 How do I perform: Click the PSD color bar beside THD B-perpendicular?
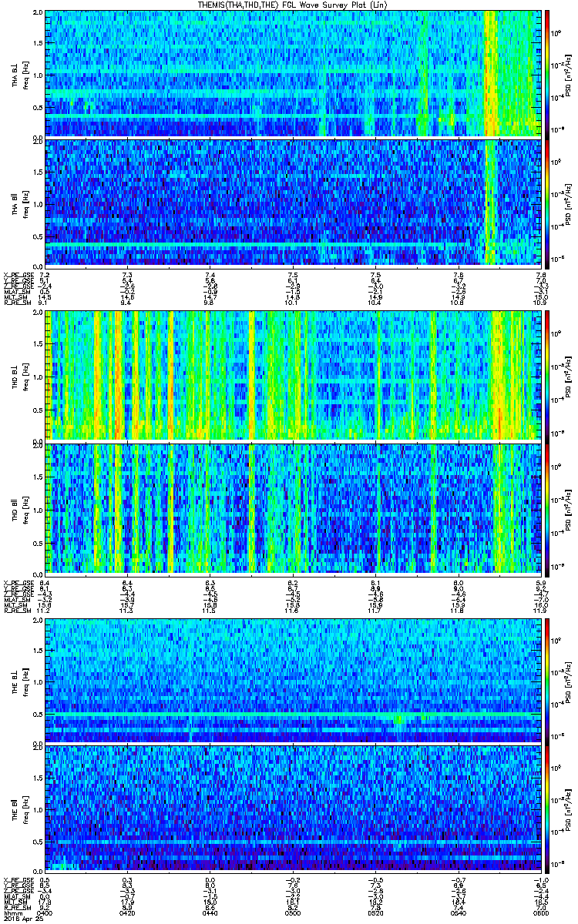[x=548, y=377]
